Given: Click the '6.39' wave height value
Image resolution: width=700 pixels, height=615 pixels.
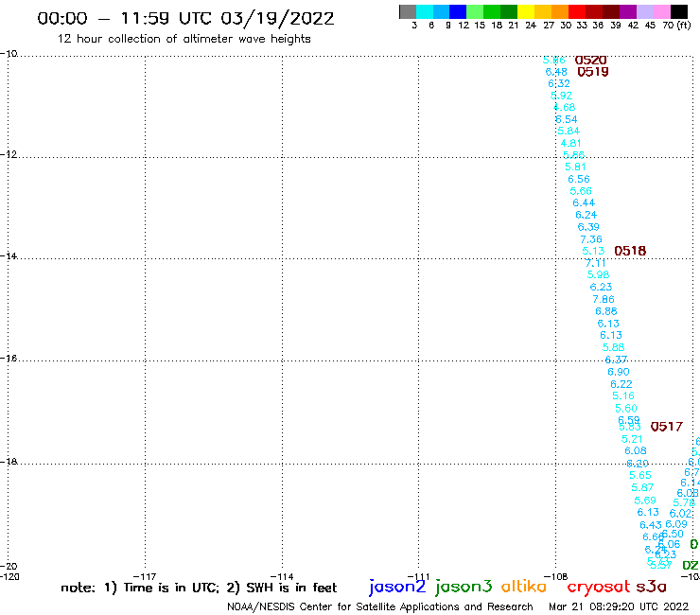Looking at the screenshot, I should click(588, 227).
